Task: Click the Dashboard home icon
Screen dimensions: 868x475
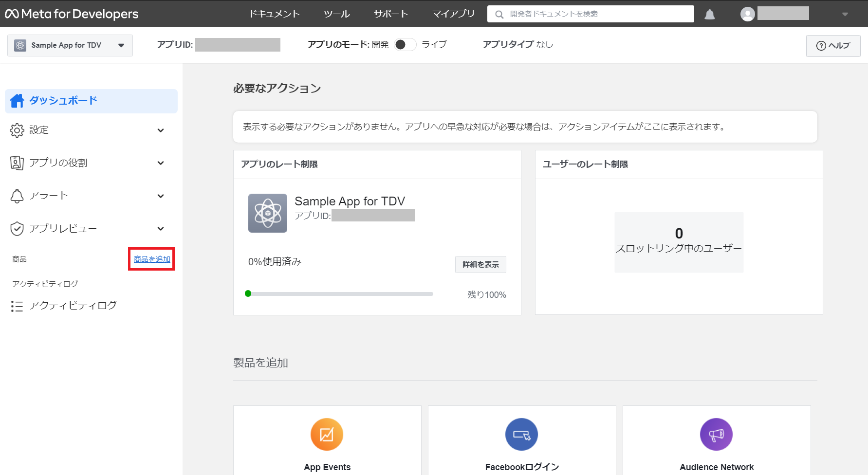Action: (x=17, y=101)
